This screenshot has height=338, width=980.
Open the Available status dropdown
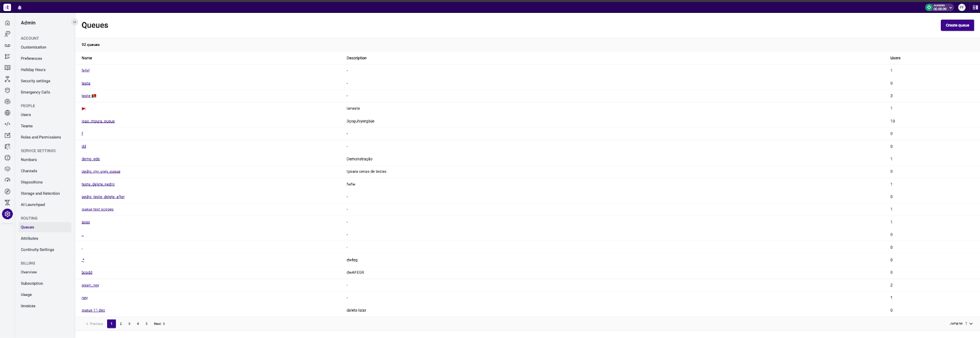point(940,7)
